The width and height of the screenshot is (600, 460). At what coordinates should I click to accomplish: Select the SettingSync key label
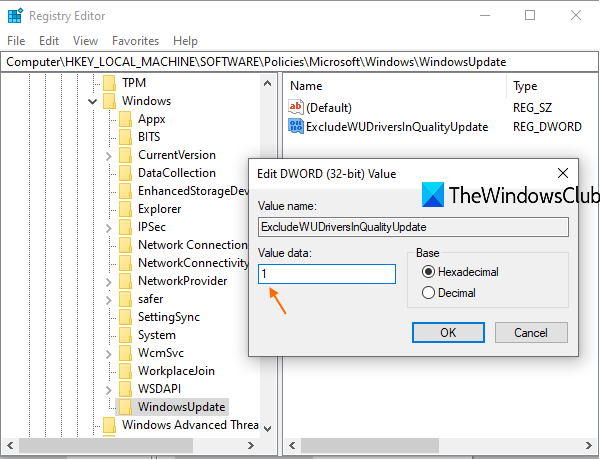[x=169, y=317]
